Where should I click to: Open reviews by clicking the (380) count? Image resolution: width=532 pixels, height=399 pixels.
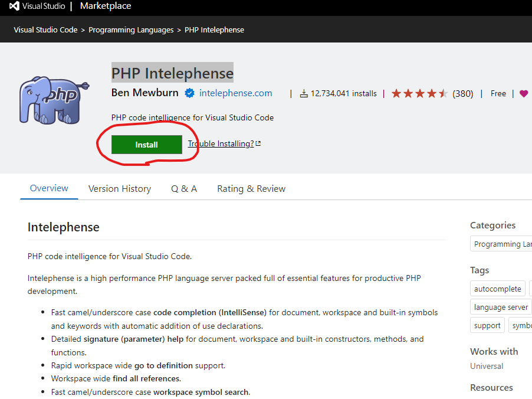464,93
